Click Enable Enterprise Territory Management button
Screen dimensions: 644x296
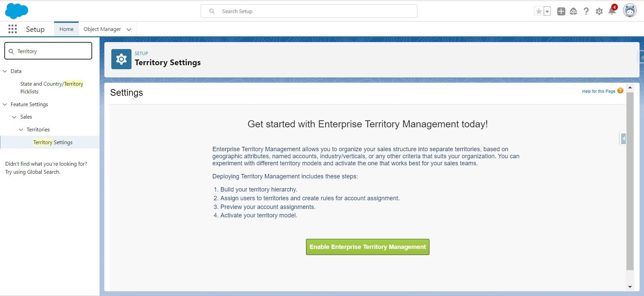click(x=368, y=247)
